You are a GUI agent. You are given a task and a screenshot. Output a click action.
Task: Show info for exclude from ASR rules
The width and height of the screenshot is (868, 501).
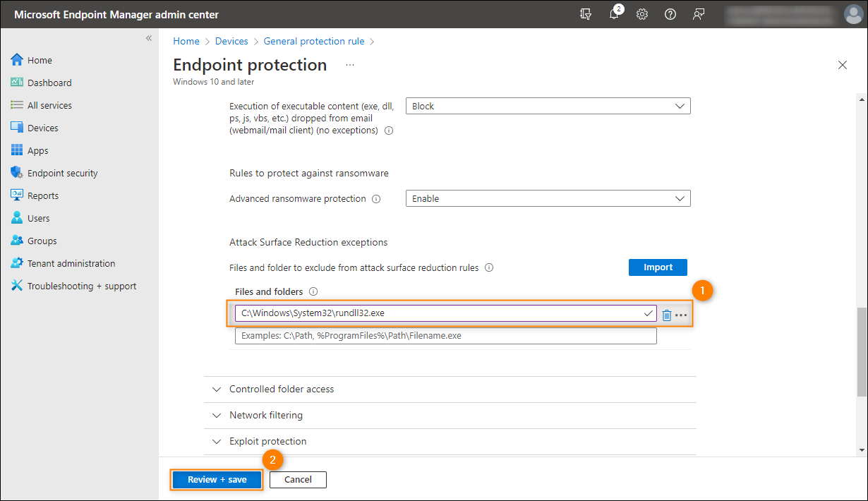(x=489, y=268)
